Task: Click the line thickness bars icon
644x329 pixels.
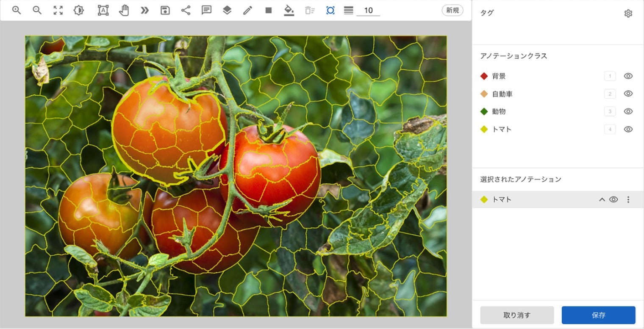Action: click(349, 10)
